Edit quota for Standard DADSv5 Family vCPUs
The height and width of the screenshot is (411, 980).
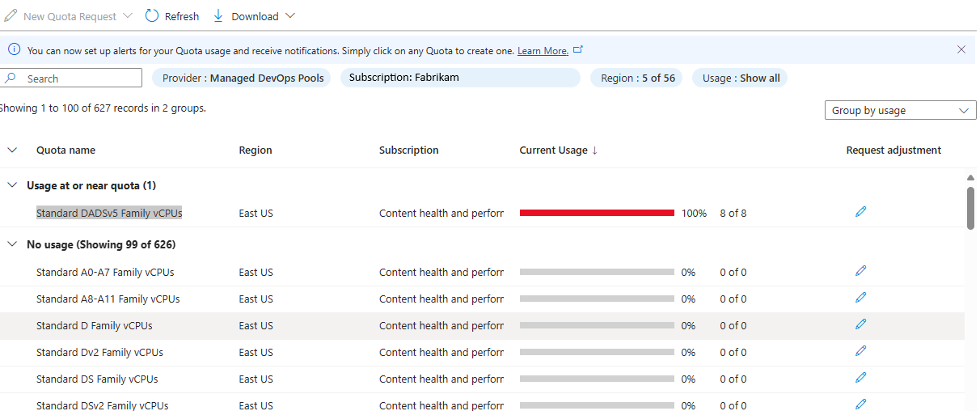860,212
